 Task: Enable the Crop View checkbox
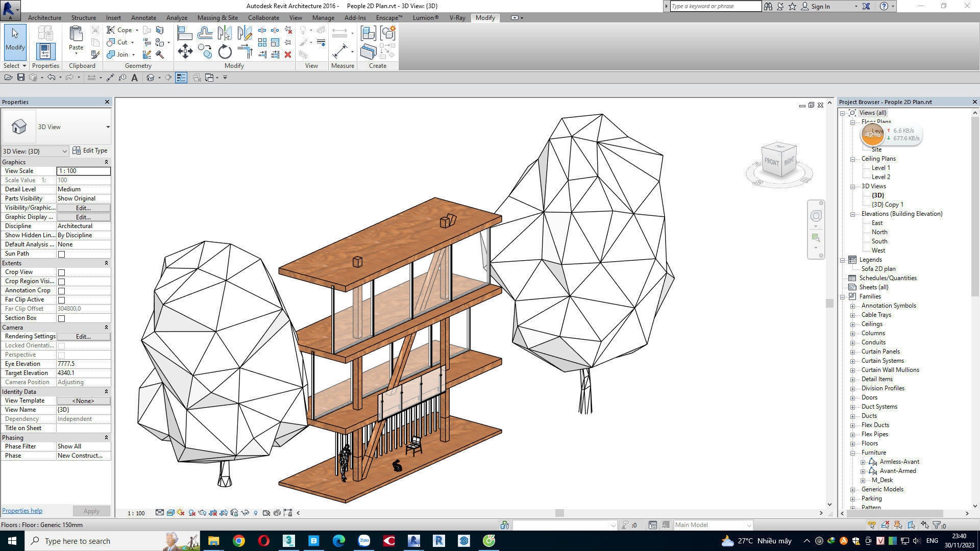(x=61, y=272)
